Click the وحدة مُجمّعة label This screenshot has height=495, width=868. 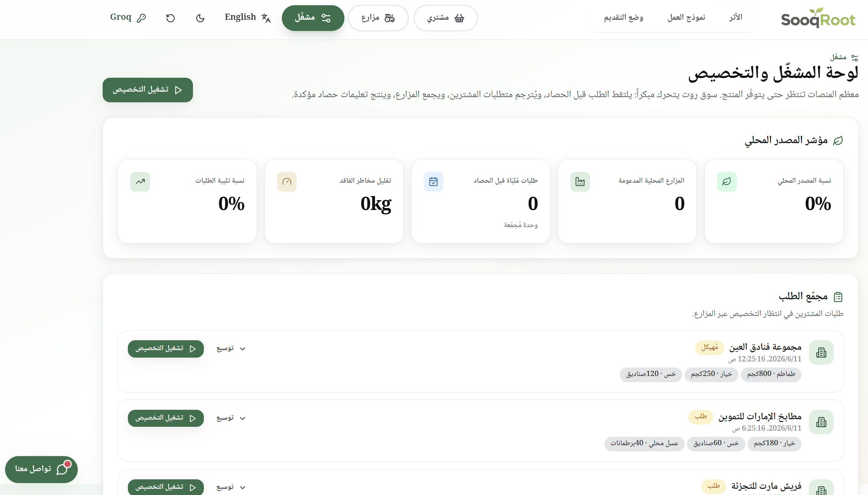coord(521,225)
